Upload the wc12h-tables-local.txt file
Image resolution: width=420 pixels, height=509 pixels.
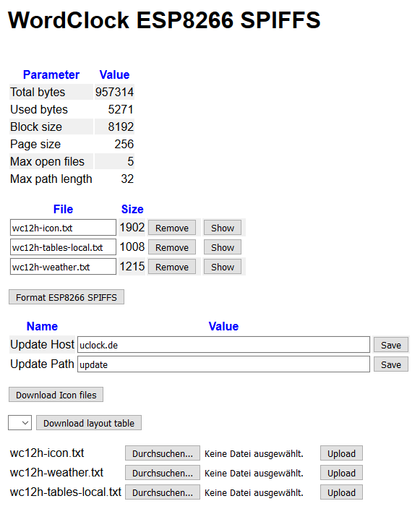pyautogui.click(x=341, y=492)
